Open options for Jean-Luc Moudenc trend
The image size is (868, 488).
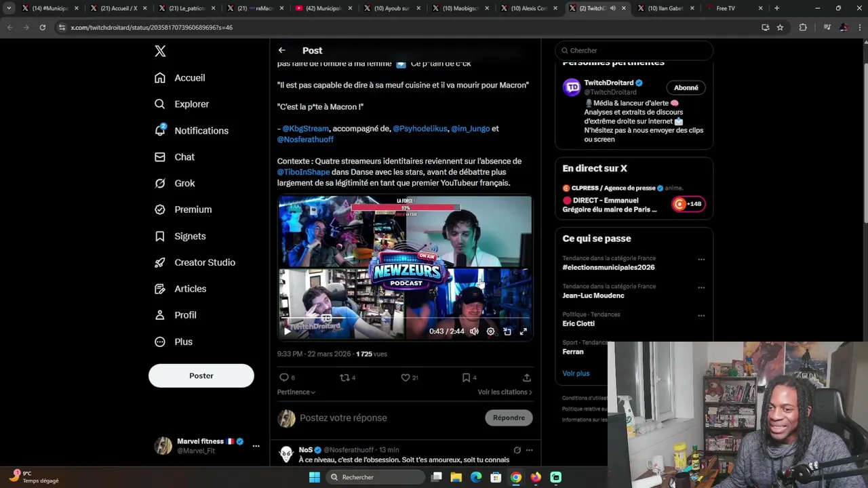(x=701, y=287)
